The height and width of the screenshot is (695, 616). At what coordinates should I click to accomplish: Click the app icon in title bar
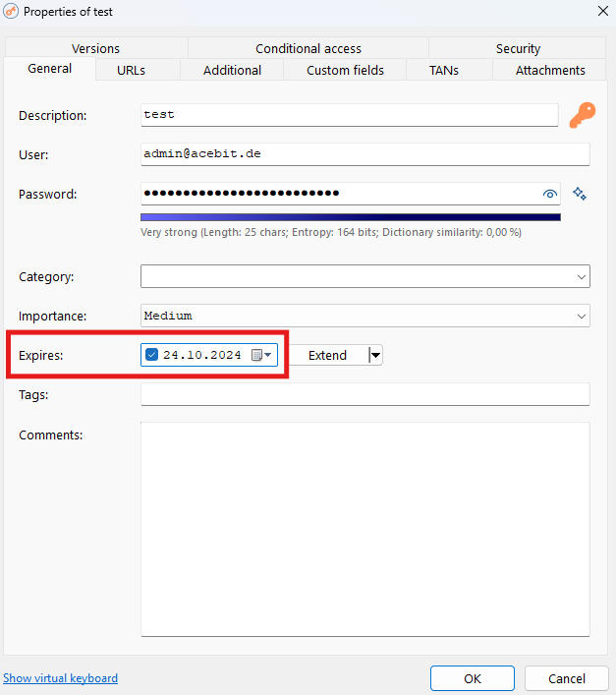click(11, 11)
